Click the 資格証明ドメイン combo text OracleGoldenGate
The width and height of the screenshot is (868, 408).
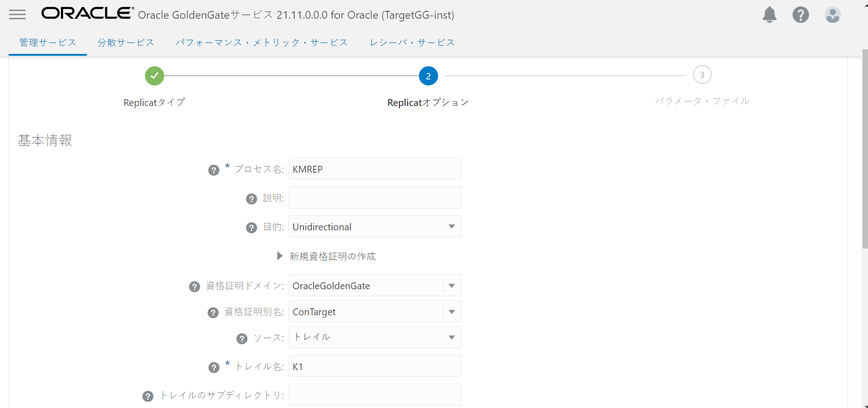[331, 286]
